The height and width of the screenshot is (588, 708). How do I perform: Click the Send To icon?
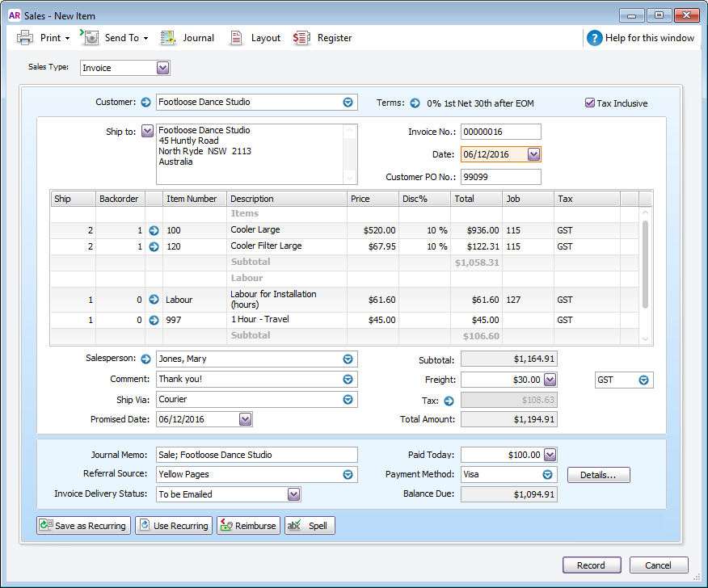coord(90,37)
